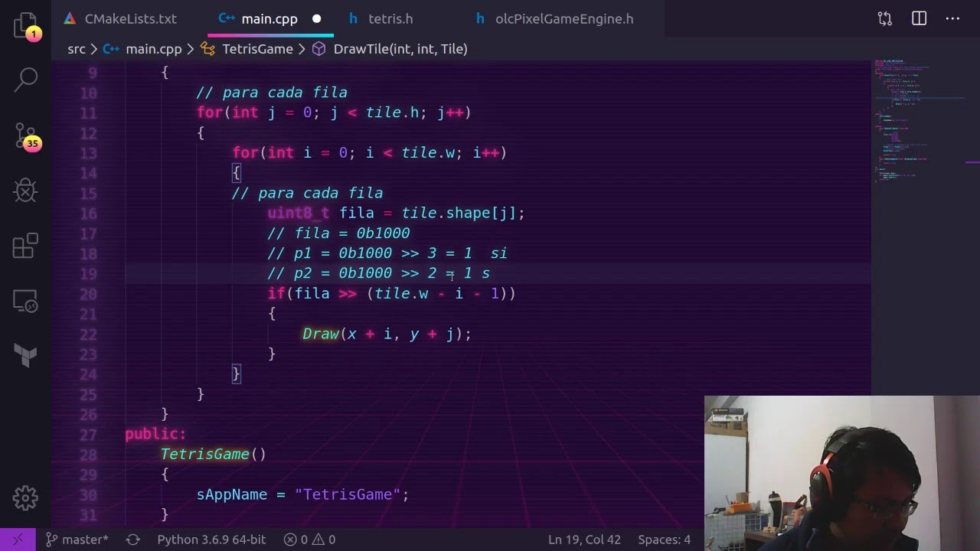Open the Explorer view in activity bar
The width and height of the screenshot is (980, 551).
[25, 25]
